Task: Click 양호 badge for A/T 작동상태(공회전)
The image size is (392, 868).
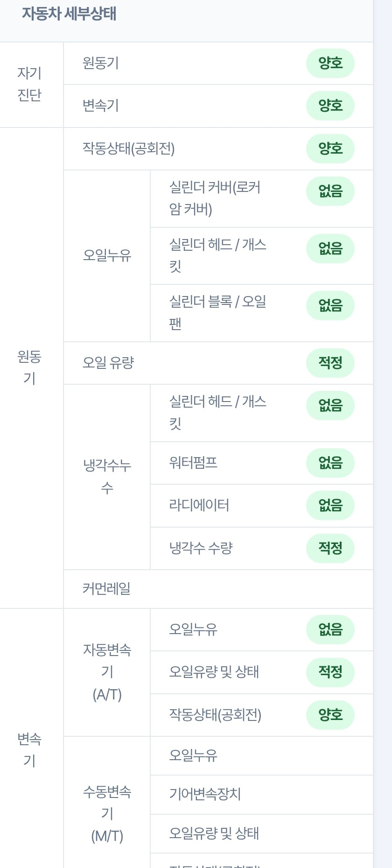Action: 330,715
